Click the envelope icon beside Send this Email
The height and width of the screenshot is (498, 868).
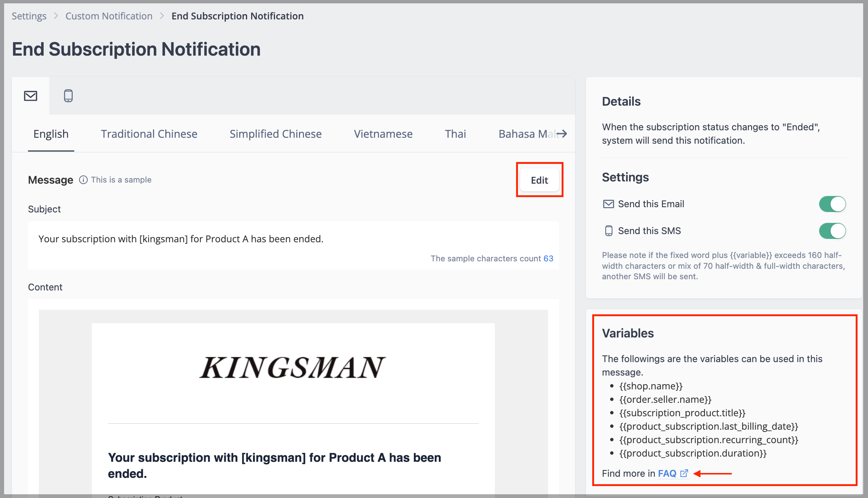pos(608,204)
